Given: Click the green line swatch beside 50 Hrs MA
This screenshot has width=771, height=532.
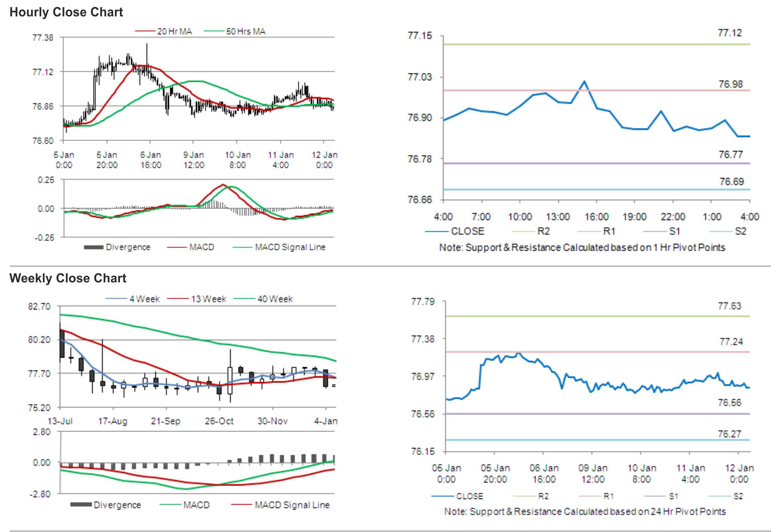Looking at the screenshot, I should [x=214, y=31].
